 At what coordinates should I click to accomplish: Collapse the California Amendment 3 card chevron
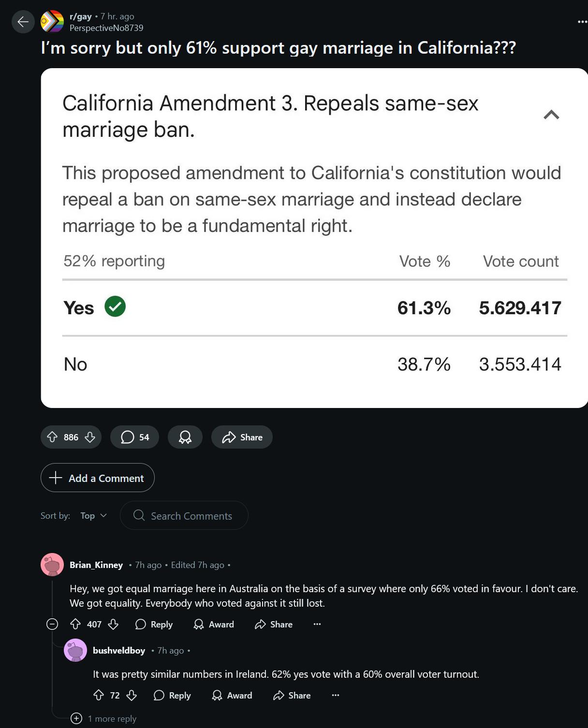pyautogui.click(x=551, y=115)
